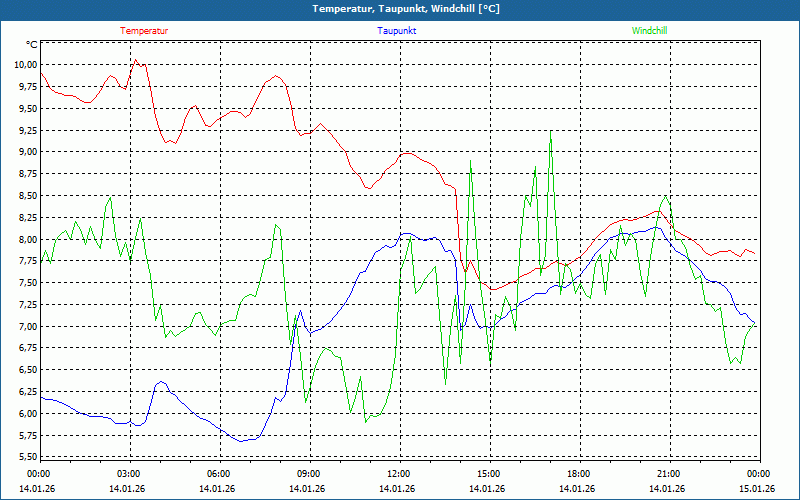The height and width of the screenshot is (500, 800).
Task: Select the 12:00 time axis label
Action: (x=398, y=474)
